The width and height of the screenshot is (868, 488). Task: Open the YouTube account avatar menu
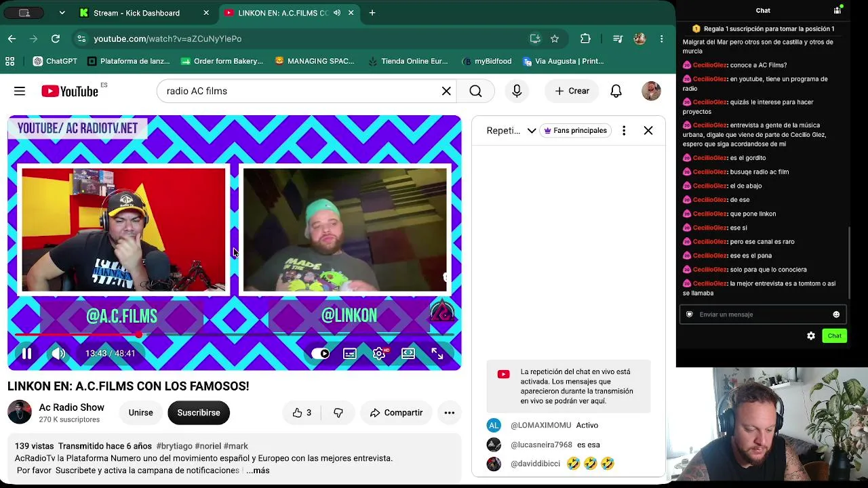click(651, 91)
